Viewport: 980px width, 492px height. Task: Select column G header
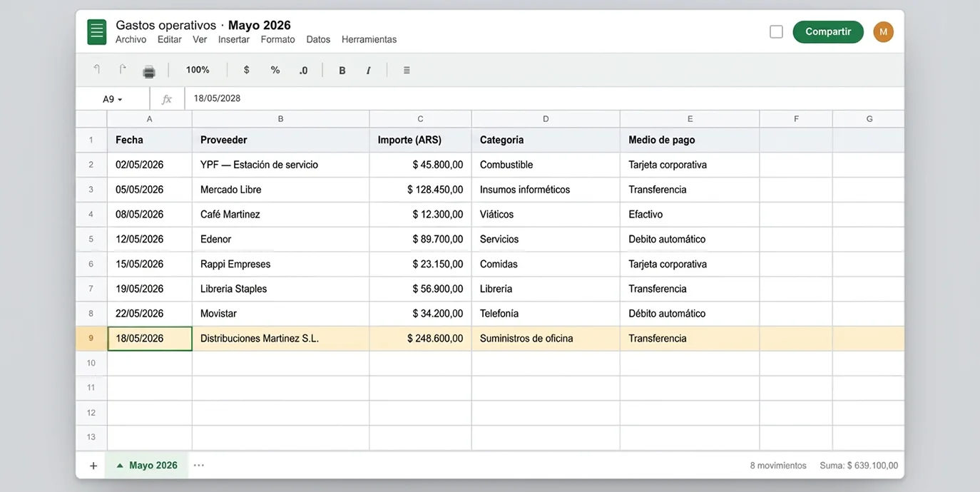click(x=869, y=119)
